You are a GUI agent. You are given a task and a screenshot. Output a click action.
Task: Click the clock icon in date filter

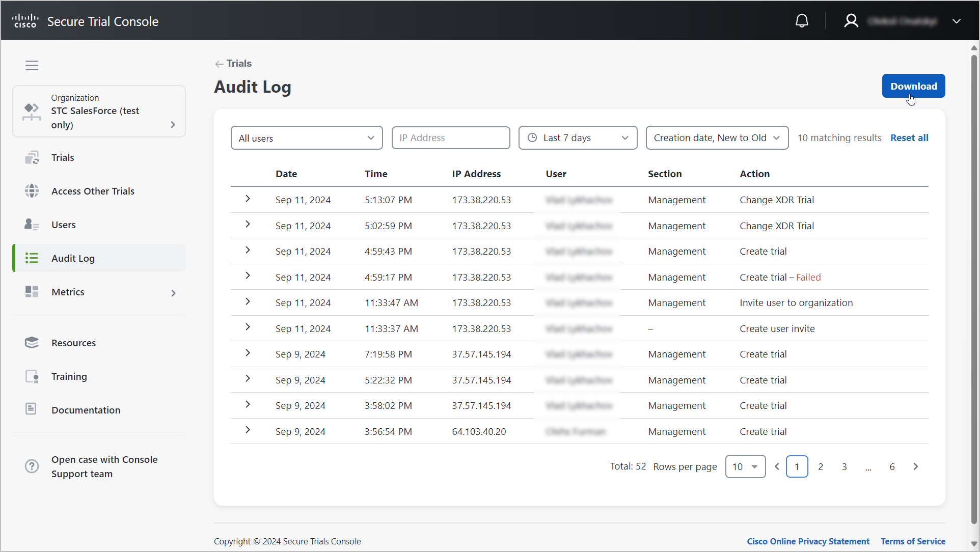click(532, 137)
